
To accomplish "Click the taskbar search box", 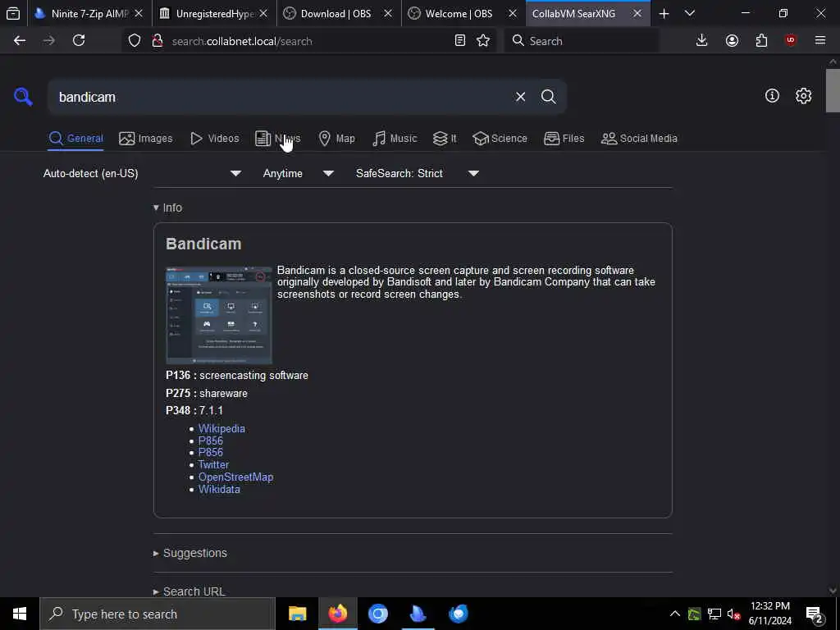I will pos(157,614).
